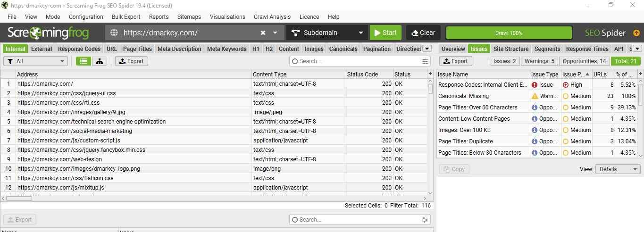The width and height of the screenshot is (644, 232).
Task: Select row https://dmarkcy.com/js/mixitup.js
Action: pos(214,187)
